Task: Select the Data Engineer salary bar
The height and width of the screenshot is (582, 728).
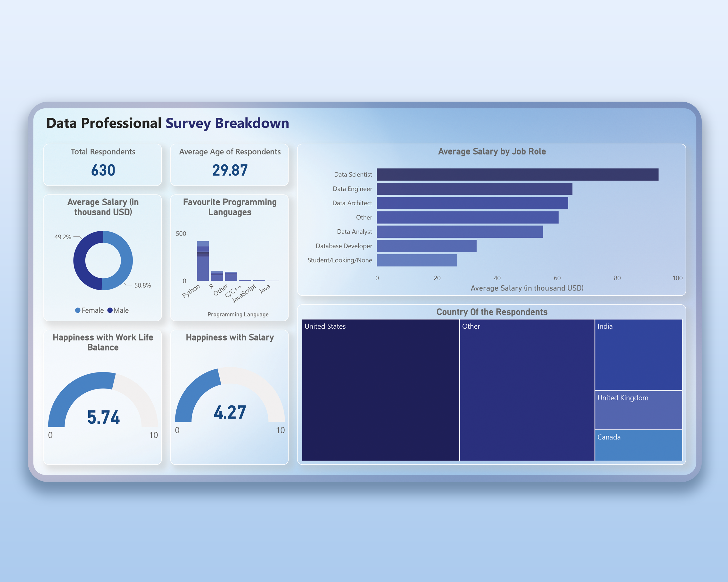Action: click(x=474, y=189)
